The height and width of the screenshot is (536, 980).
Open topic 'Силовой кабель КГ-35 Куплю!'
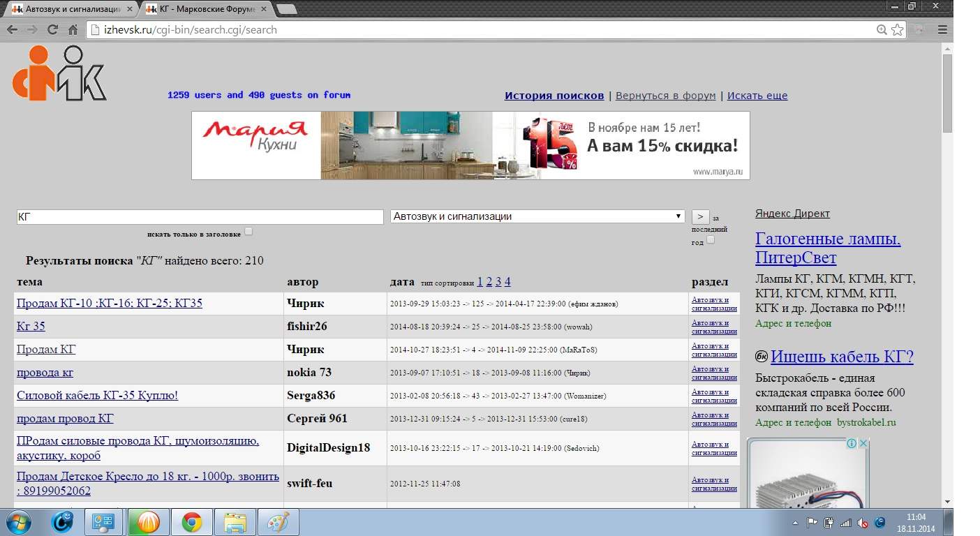[97, 396]
